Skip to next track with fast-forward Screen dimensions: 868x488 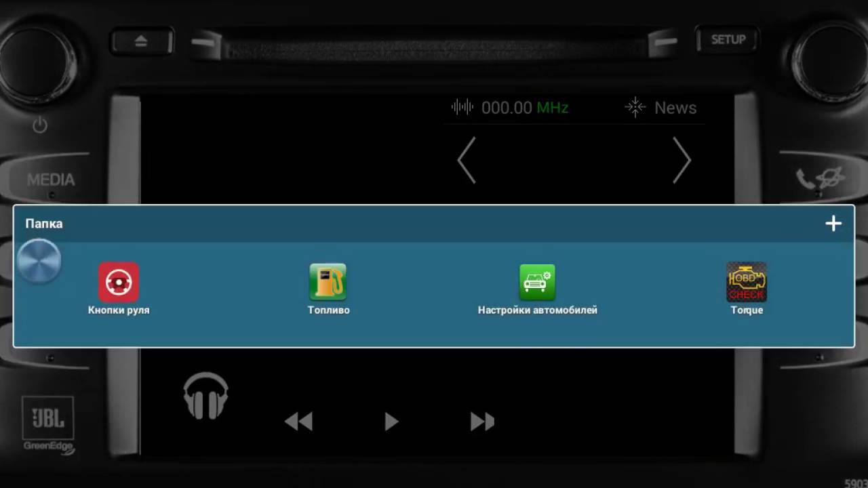tap(483, 422)
